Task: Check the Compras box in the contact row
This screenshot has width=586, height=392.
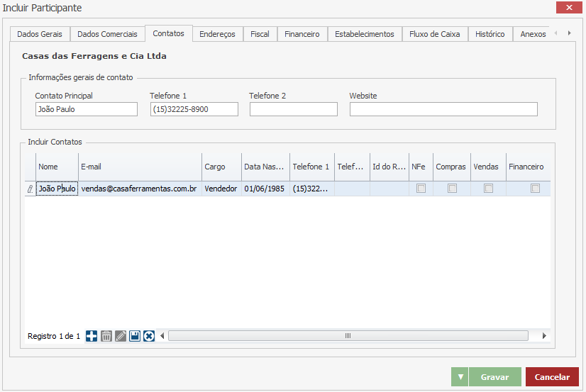Action: click(452, 189)
